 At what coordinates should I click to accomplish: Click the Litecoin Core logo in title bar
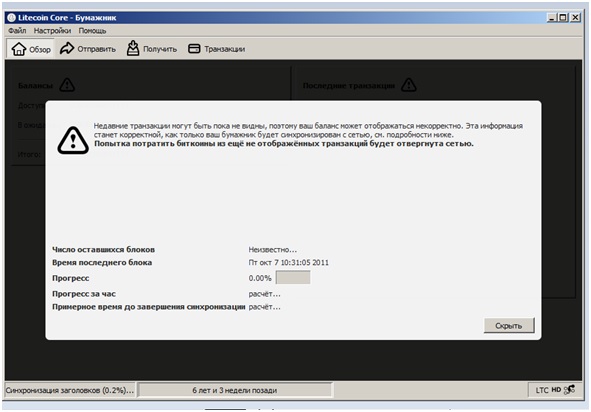11,18
